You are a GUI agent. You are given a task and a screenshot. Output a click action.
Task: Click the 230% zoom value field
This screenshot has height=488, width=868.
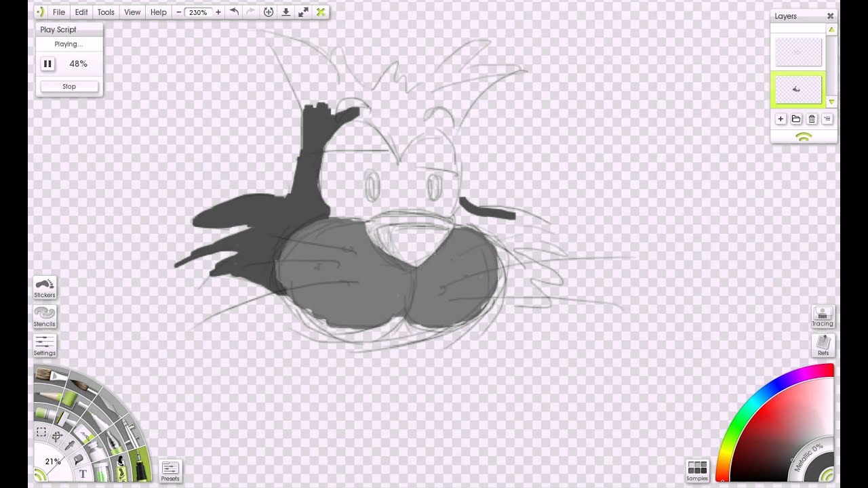click(x=198, y=12)
